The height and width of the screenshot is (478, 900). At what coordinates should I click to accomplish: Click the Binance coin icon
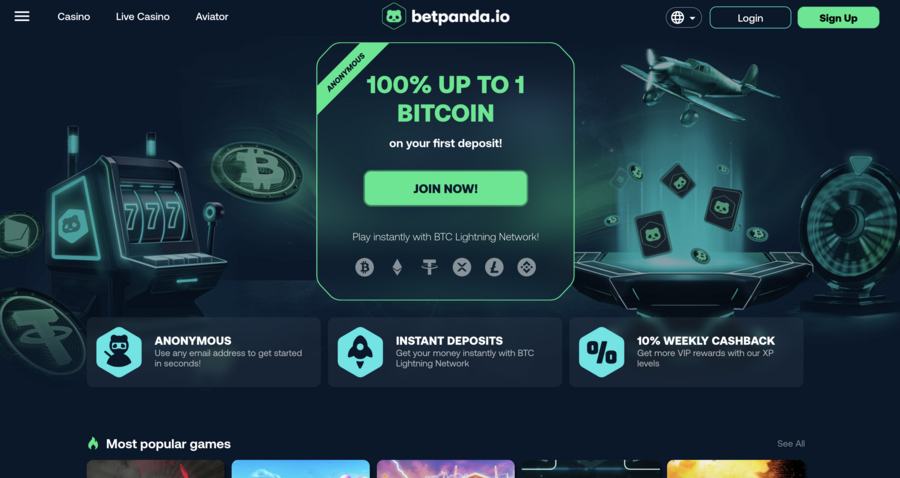coord(527,267)
